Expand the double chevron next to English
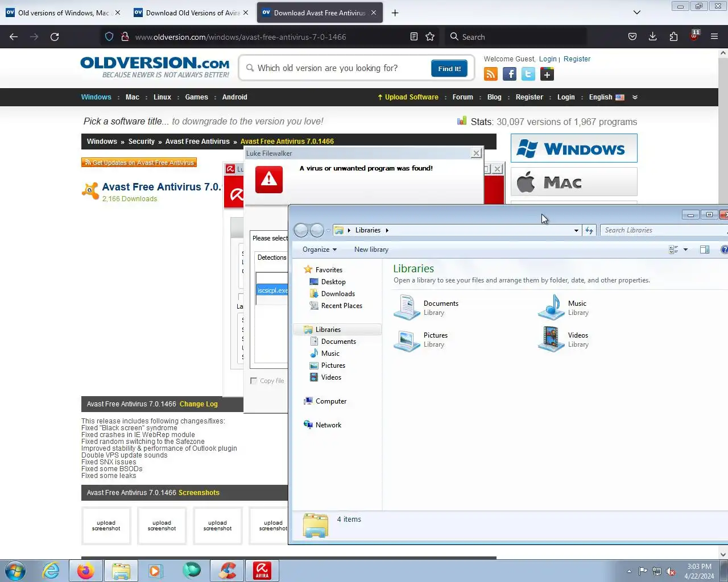The image size is (728, 582). coord(635,97)
